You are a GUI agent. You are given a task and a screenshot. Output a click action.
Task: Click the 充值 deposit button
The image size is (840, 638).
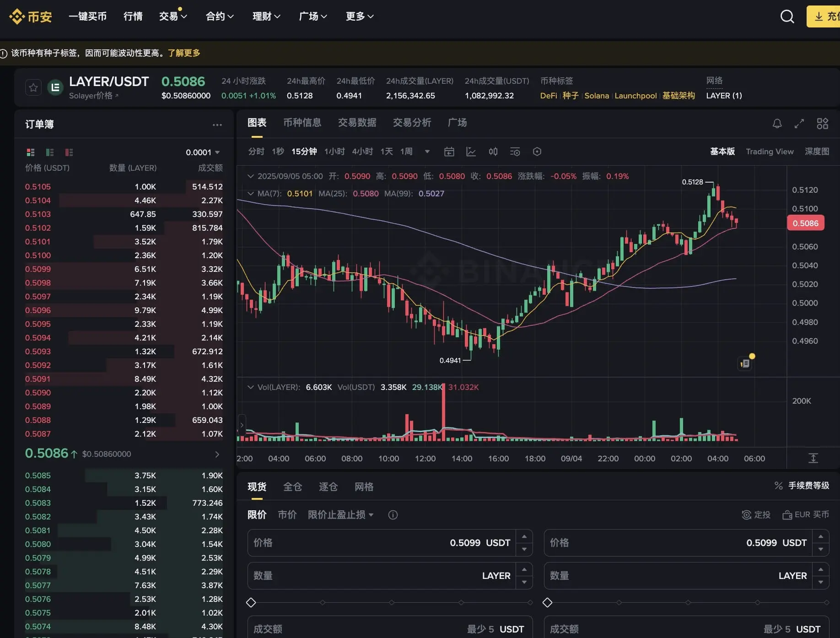[824, 16]
